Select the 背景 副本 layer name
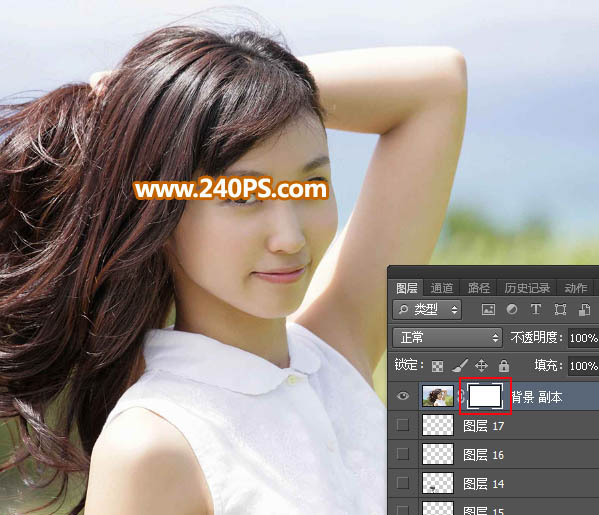Image resolution: width=599 pixels, height=515 pixels. 537,397
